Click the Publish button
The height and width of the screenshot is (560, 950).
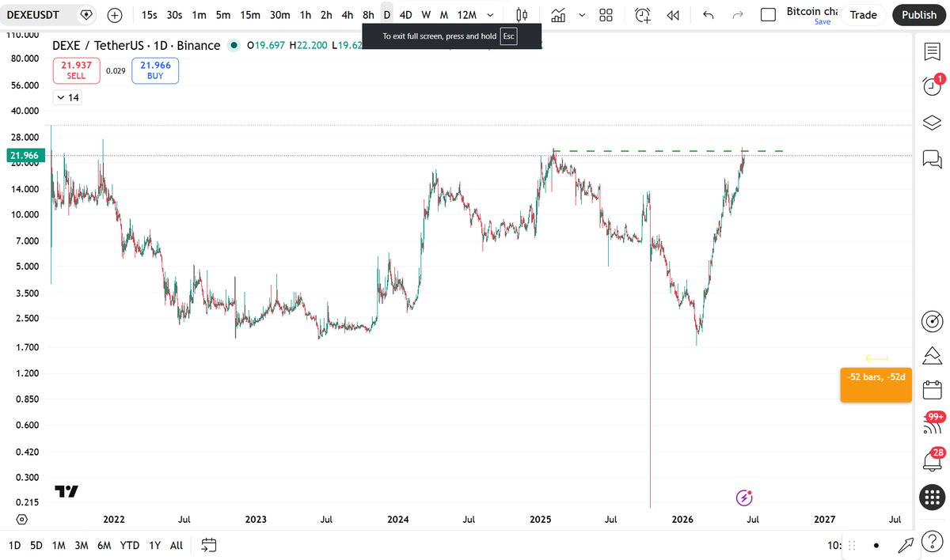[919, 15]
